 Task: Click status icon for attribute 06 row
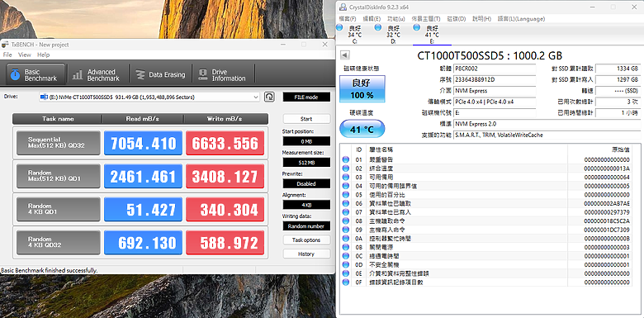pos(345,203)
